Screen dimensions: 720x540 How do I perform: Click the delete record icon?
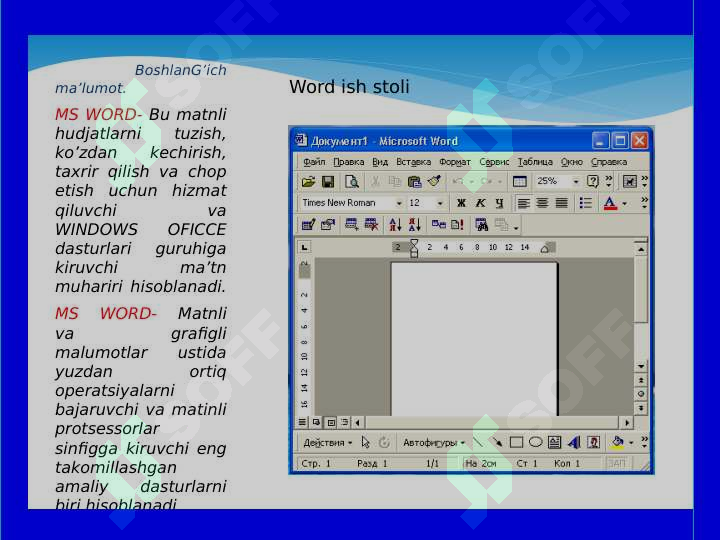371,225
